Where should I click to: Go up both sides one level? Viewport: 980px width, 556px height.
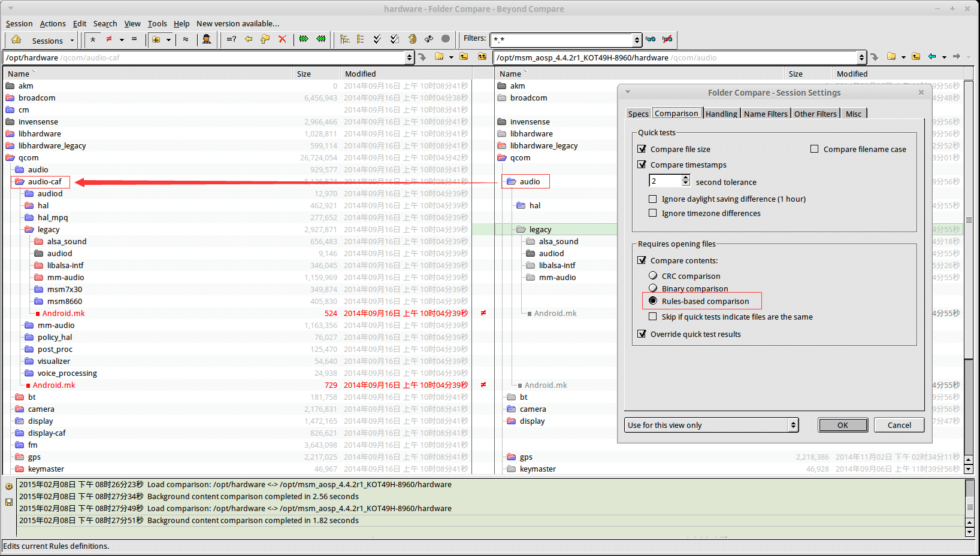[x=482, y=57]
